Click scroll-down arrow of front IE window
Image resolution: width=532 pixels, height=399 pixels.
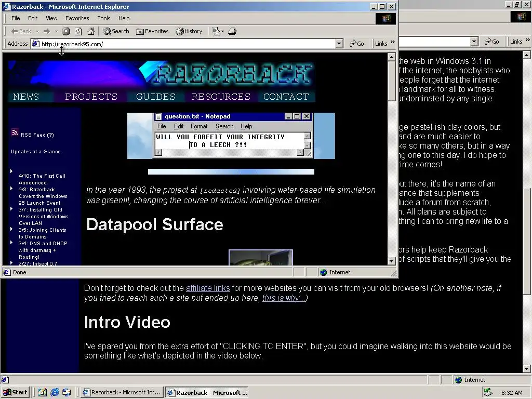pos(392,261)
